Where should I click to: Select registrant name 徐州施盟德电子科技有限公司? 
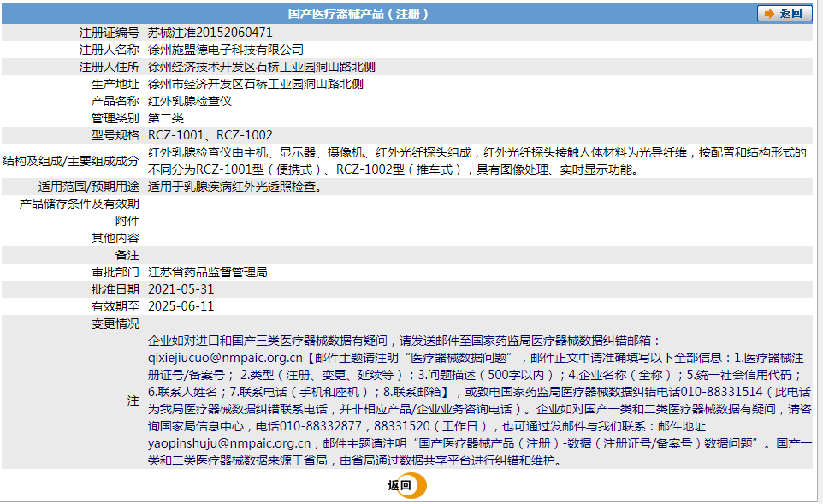click(226, 50)
